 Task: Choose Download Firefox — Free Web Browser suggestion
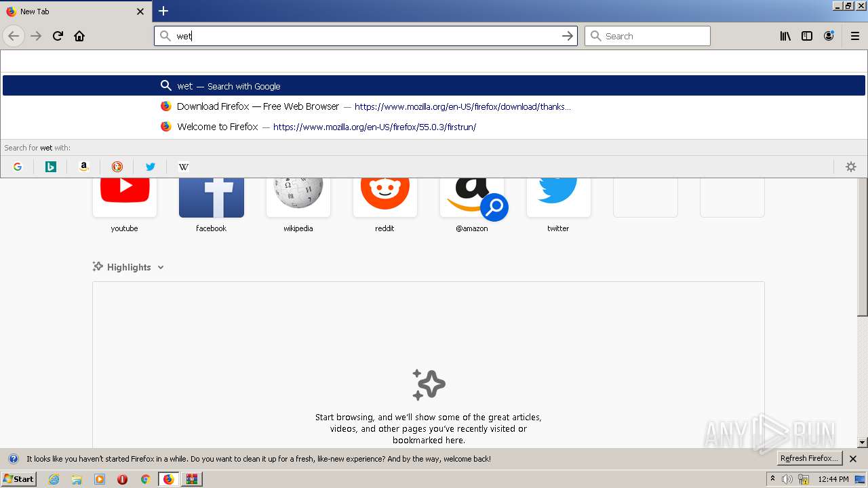click(434, 106)
